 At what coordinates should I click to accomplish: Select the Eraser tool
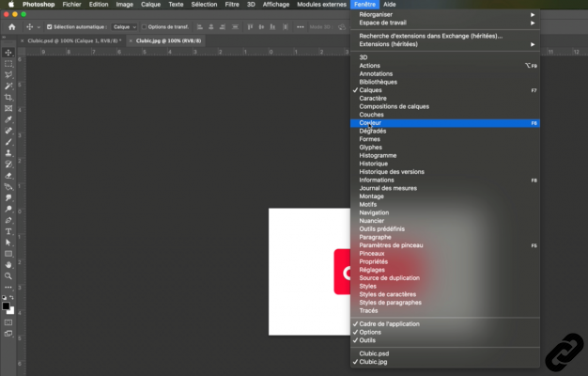click(8, 176)
